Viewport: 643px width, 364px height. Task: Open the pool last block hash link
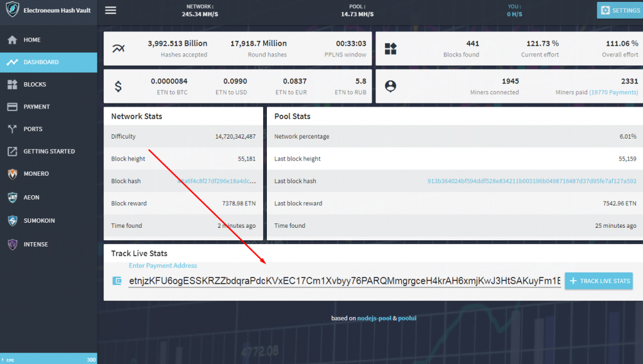(x=532, y=181)
